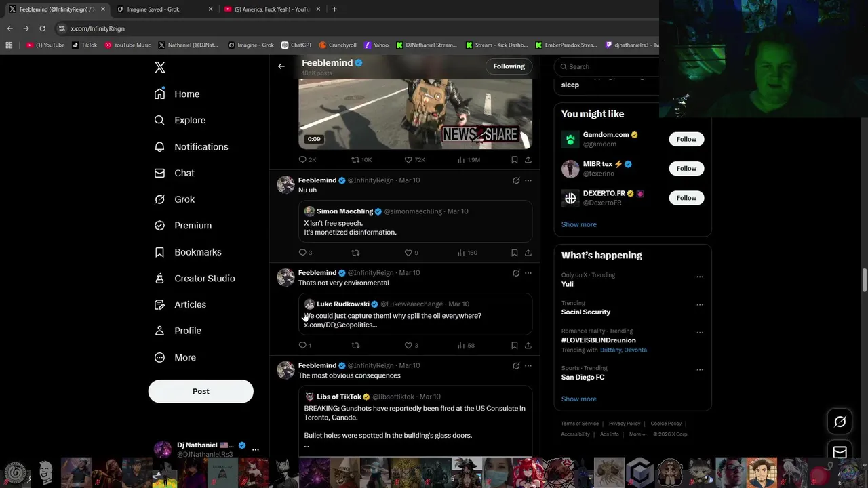Open a new browser tab
This screenshot has height=488, width=868.
(334, 9)
